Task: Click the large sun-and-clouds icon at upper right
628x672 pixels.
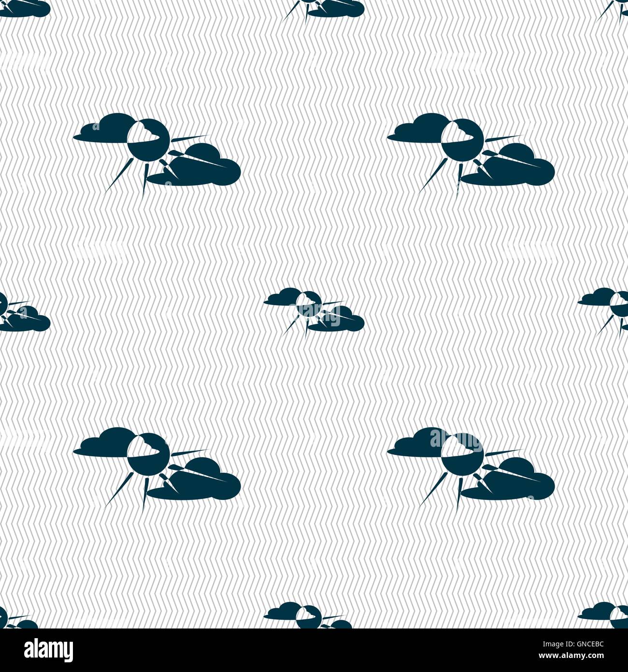Action: pos(471,153)
